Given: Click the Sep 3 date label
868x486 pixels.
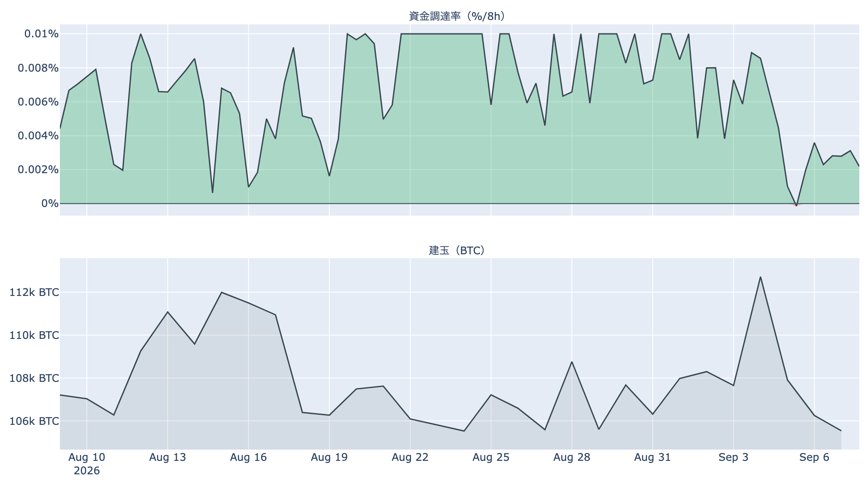Looking at the screenshot, I should pos(733,457).
